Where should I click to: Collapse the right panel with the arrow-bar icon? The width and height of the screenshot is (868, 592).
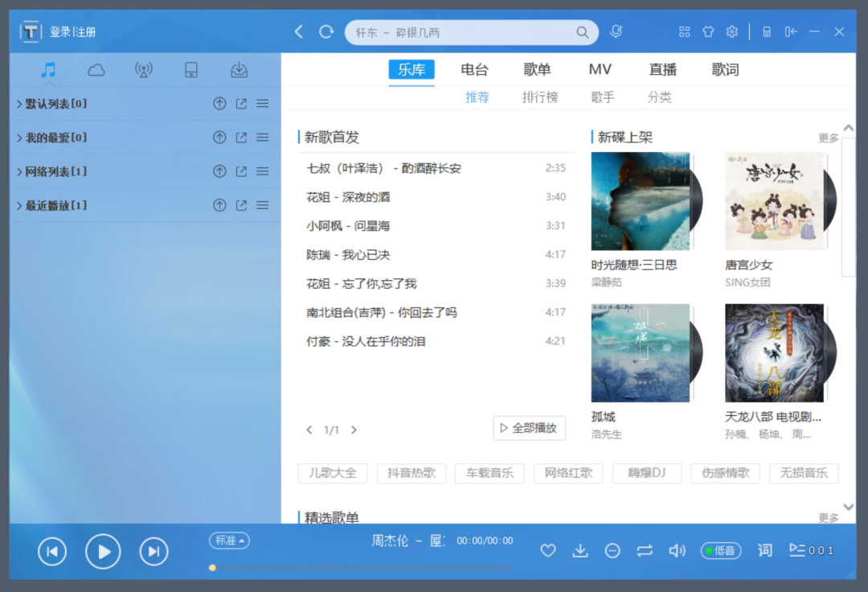791,31
